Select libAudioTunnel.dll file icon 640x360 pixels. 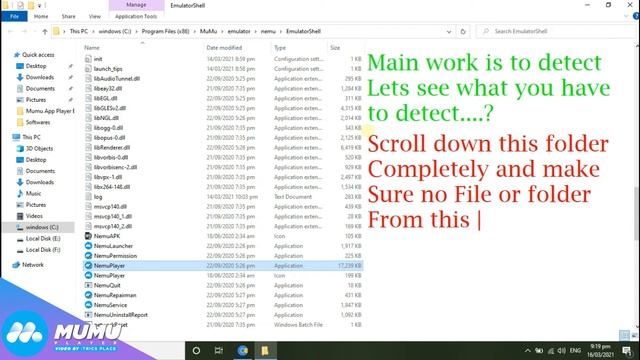pyautogui.click(x=88, y=78)
